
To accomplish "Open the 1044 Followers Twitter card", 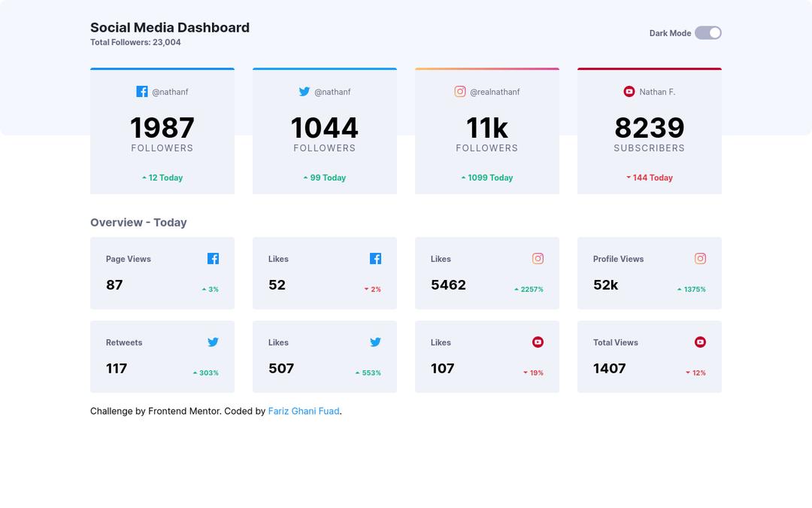I will click(x=325, y=132).
